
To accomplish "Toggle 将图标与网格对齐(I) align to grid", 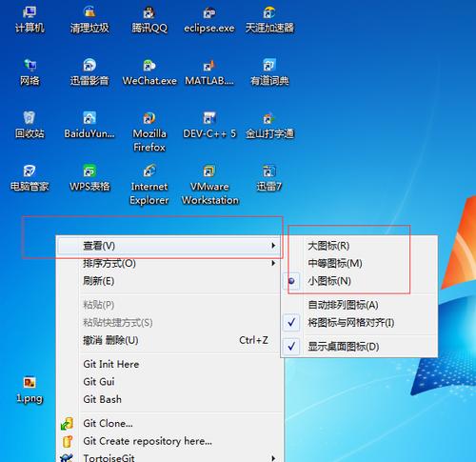I will pos(351,323).
